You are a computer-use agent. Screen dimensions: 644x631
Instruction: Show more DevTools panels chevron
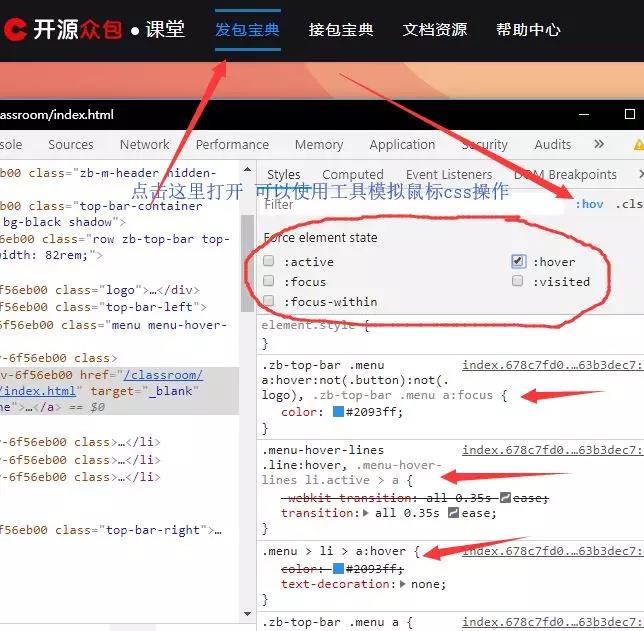point(599,144)
